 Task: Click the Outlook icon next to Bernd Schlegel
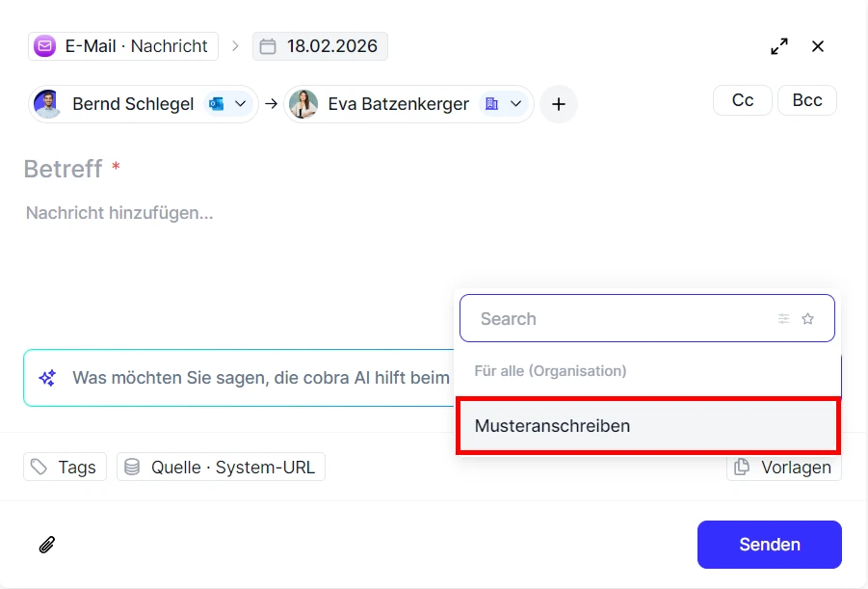pos(217,103)
